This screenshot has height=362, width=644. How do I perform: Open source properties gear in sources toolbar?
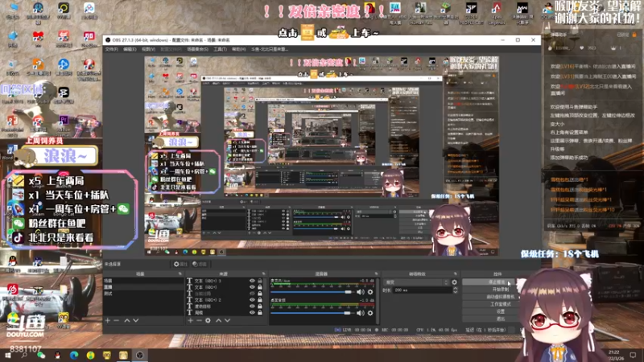pyautogui.click(x=208, y=320)
